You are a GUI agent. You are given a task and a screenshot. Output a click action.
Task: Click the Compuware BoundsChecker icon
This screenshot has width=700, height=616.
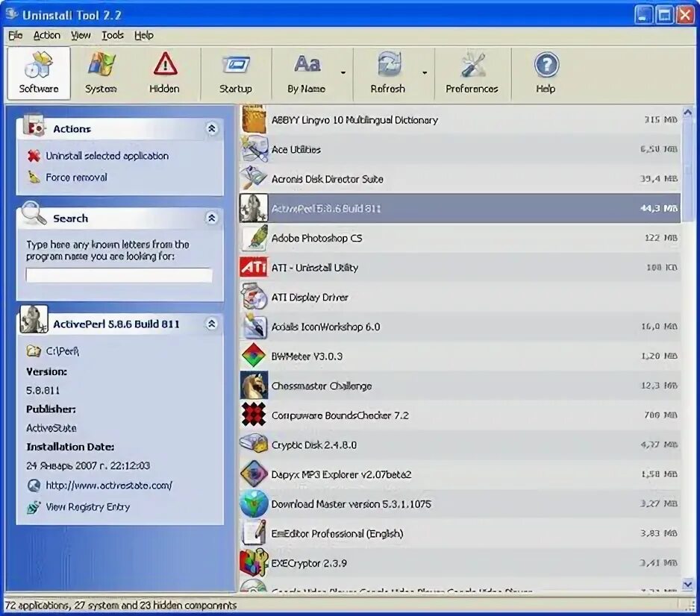254,415
